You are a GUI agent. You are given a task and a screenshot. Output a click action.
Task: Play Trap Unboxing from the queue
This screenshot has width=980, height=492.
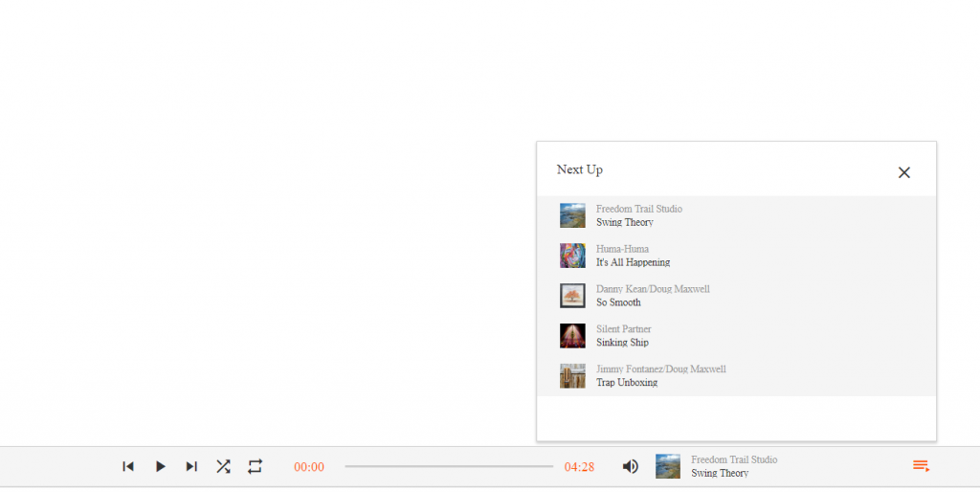(x=736, y=376)
